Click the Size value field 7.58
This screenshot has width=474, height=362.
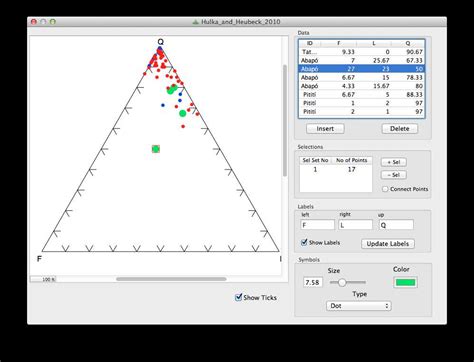click(313, 282)
